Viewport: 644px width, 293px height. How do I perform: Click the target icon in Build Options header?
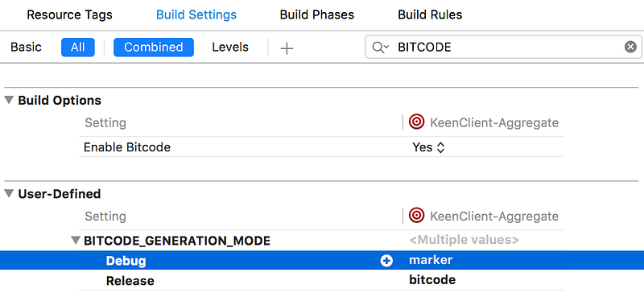pyautogui.click(x=416, y=122)
